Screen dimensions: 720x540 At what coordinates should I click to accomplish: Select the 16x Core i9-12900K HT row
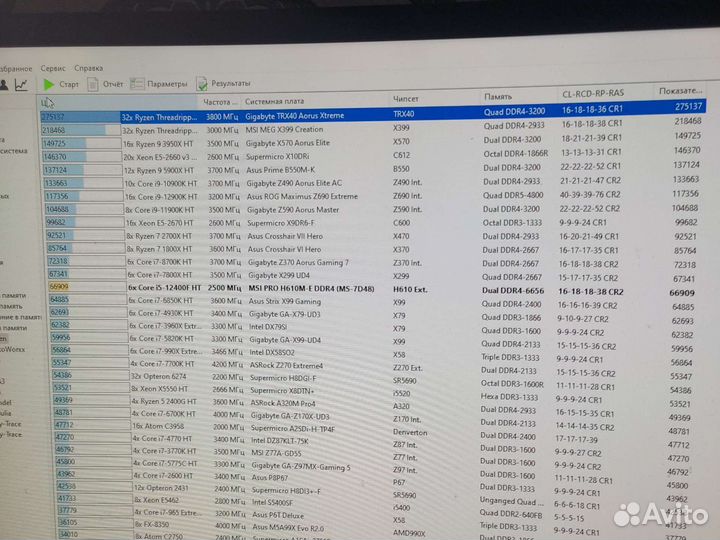tap(373, 196)
